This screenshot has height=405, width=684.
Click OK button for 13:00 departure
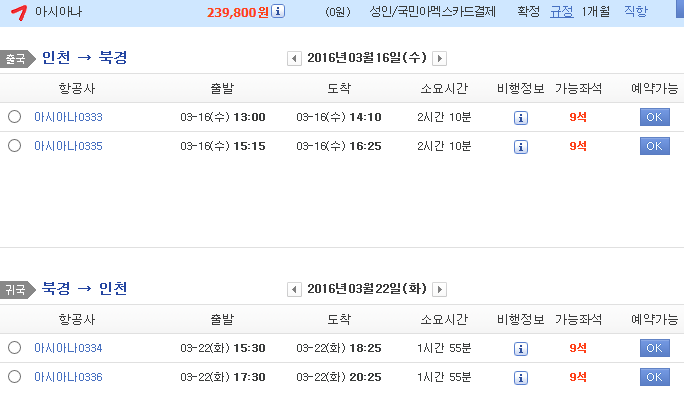[x=654, y=117]
